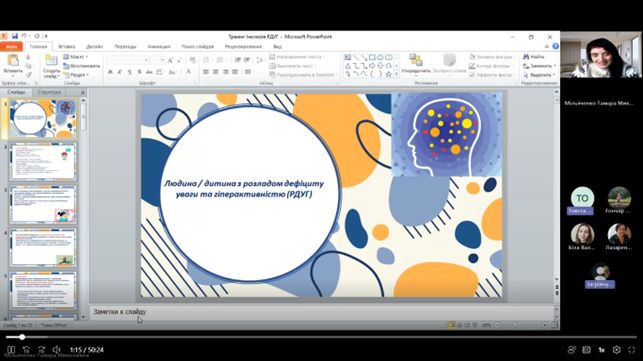Click the Paste (Вставить) clipboard icon
The width and height of the screenshot is (643, 361).
click(13, 61)
